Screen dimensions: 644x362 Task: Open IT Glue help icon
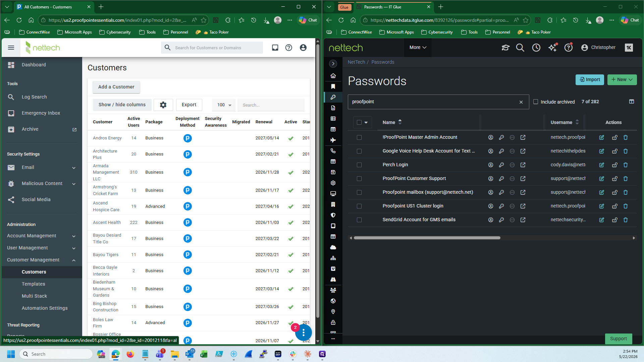coord(569,48)
